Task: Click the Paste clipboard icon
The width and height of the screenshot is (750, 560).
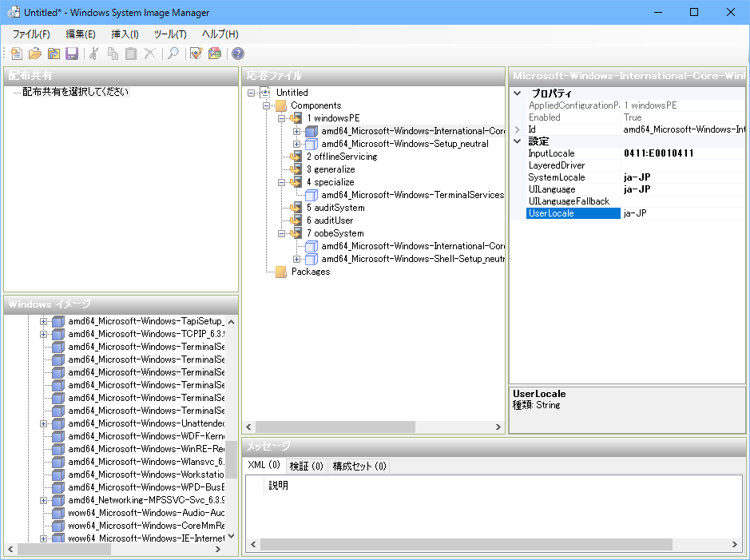Action: click(x=130, y=54)
